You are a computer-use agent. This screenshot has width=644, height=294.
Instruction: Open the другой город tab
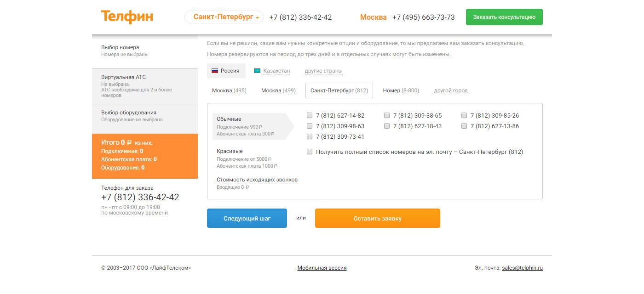point(451,90)
